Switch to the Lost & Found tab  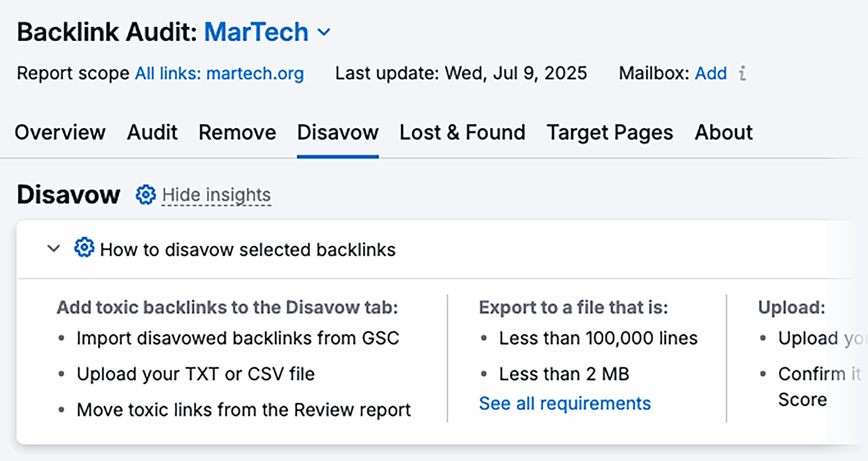coord(462,132)
